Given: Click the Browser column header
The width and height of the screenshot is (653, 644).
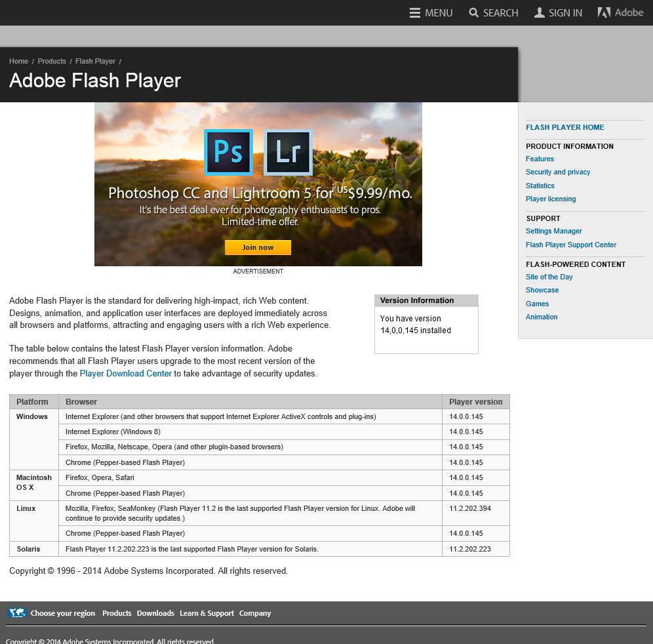Looking at the screenshot, I should click(250, 402).
